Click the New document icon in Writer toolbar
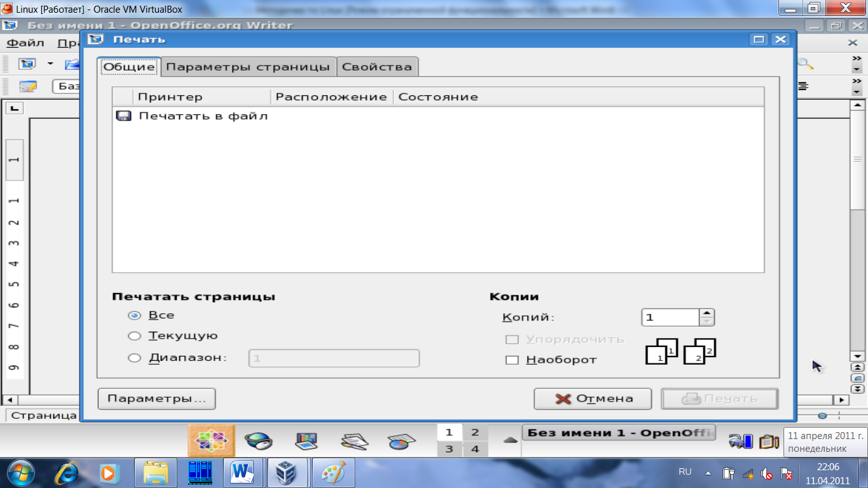Screen dimensions: 868x488 (x=27, y=64)
